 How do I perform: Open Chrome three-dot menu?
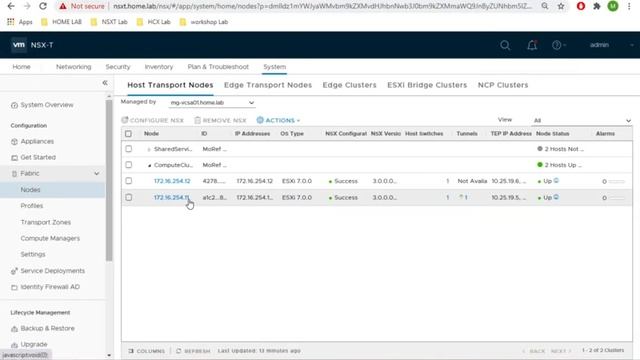coord(629,6)
